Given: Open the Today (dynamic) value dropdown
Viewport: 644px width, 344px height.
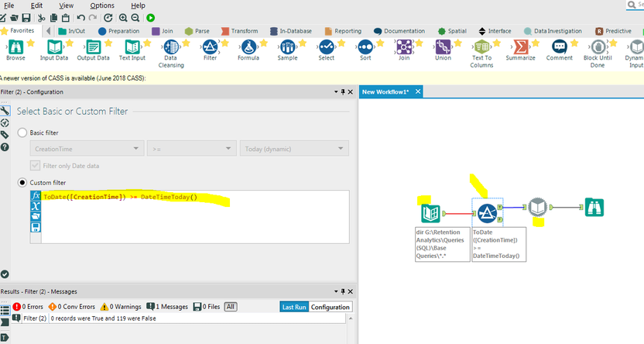Looking at the screenshot, I should pyautogui.click(x=294, y=149).
